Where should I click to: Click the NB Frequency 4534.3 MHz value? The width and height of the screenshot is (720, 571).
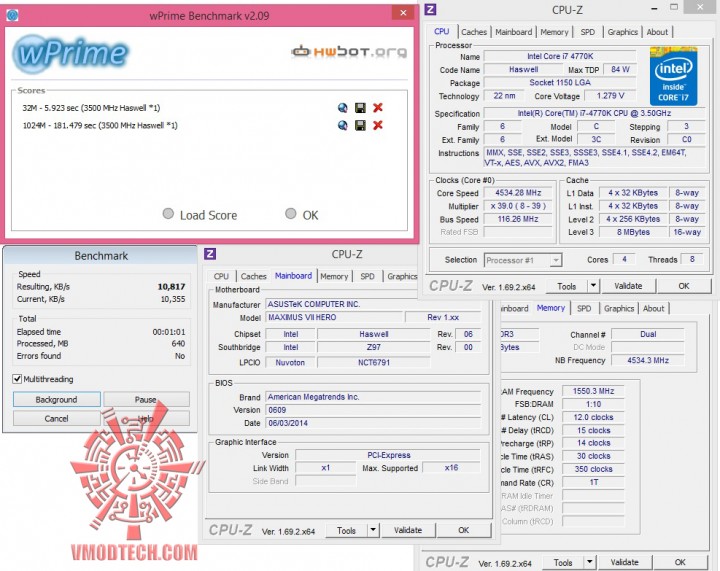[x=648, y=360]
